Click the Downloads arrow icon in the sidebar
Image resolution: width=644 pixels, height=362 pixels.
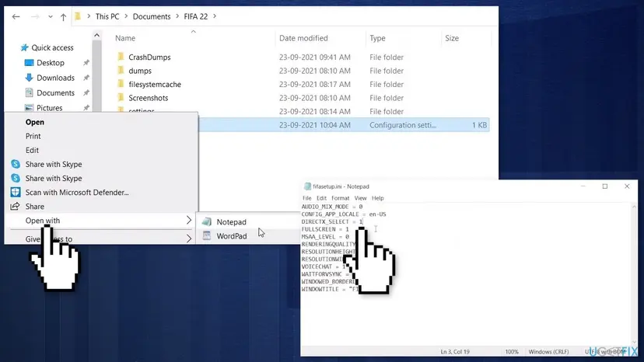tap(29, 78)
